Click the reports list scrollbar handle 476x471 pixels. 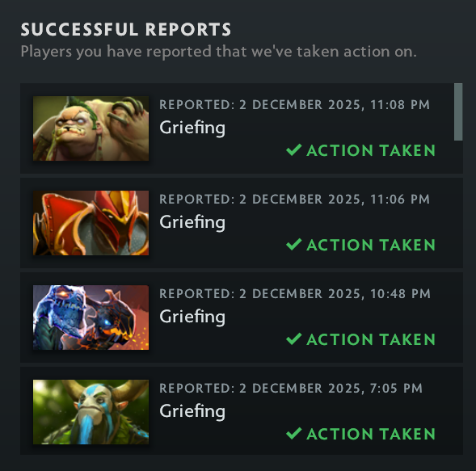458,111
